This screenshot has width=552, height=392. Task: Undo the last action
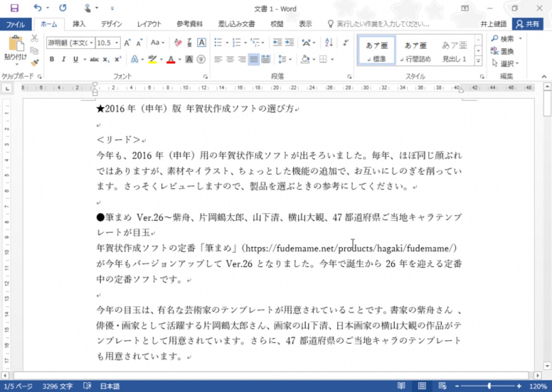click(x=37, y=8)
